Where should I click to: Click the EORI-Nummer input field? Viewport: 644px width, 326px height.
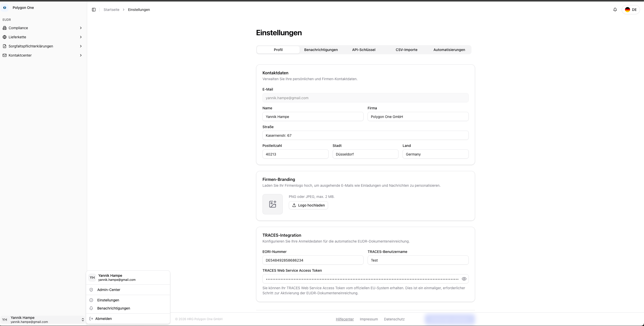pos(313,260)
